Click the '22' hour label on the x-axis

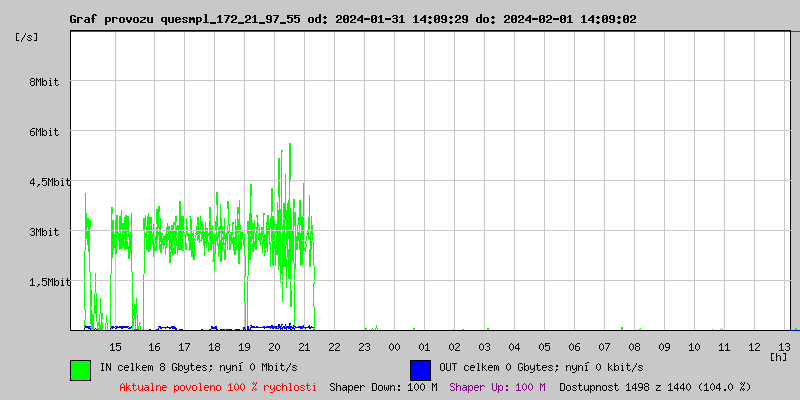pos(334,346)
